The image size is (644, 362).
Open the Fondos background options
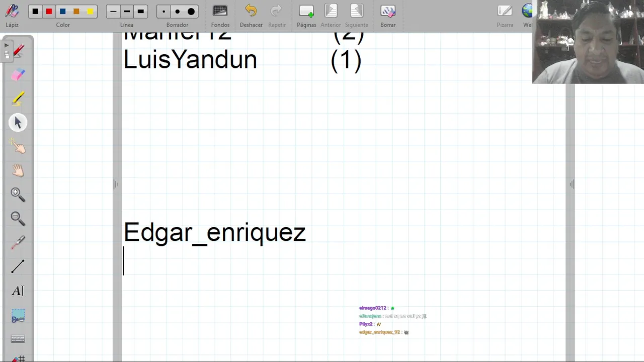tap(220, 15)
